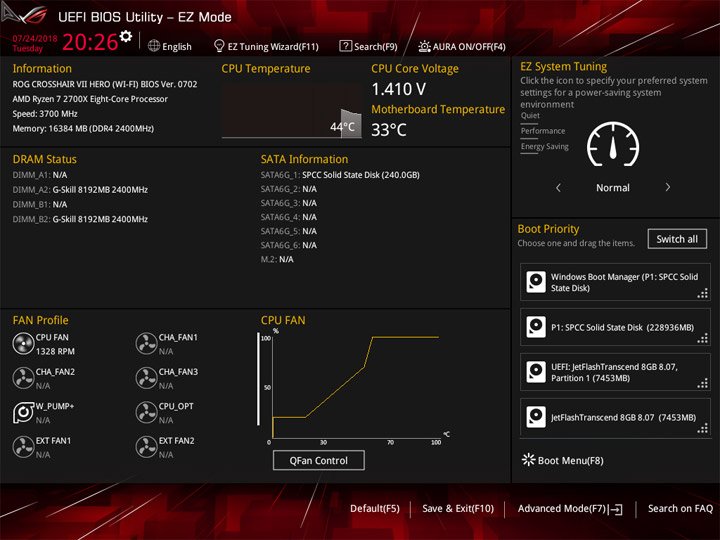720x540 pixels.
Task: Open the time settings gear icon
Action: (x=126, y=36)
